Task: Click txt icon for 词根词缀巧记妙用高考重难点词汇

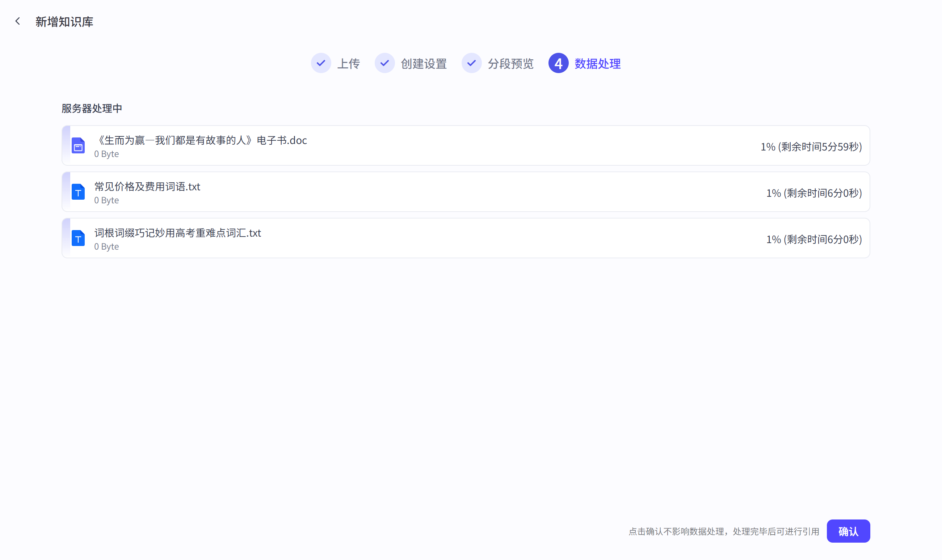Action: 78,238
